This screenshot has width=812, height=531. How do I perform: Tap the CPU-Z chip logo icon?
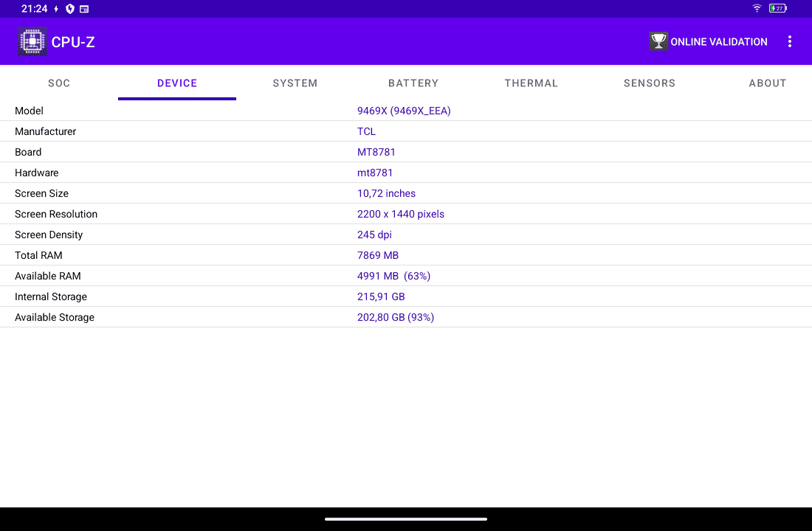(32, 41)
